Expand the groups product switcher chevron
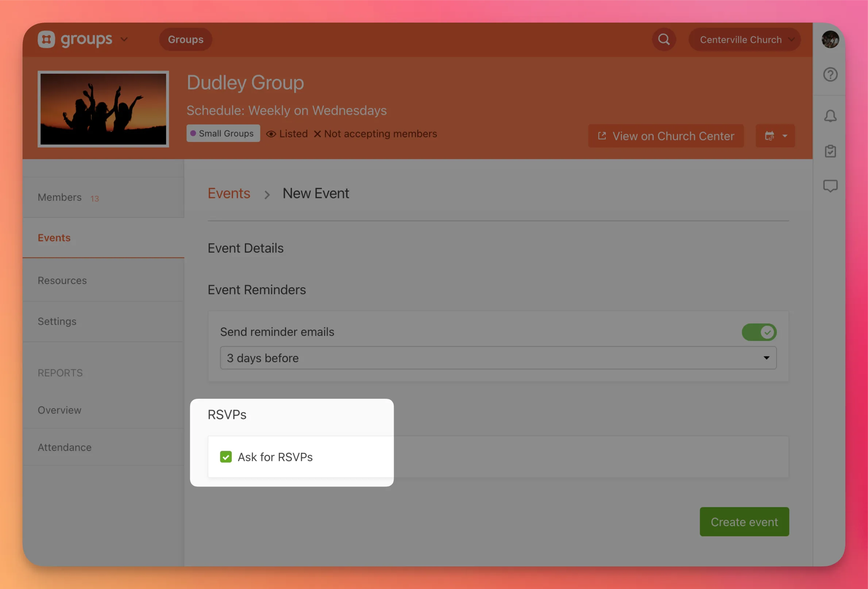This screenshot has height=589, width=868. click(x=124, y=39)
